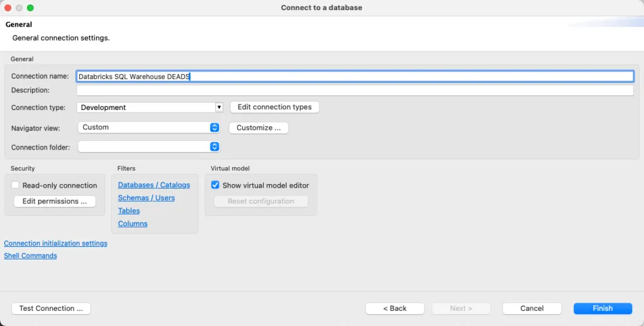Click the Description input field
The image size is (644, 326).
click(354, 90)
